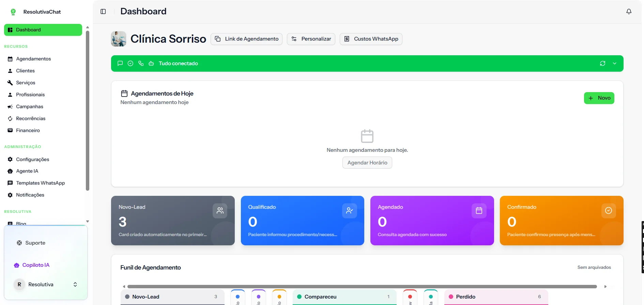This screenshot has width=644, height=305.
Task: Click the Suporte lifebuoy icon
Action: (x=19, y=243)
